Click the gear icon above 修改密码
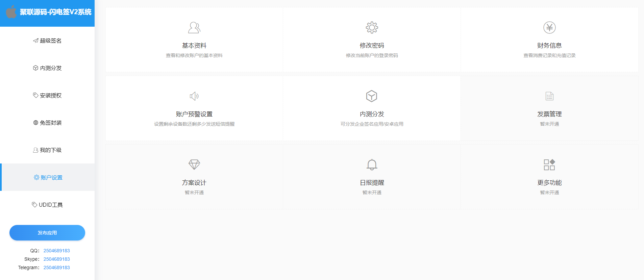The width and height of the screenshot is (644, 280). 372,28
